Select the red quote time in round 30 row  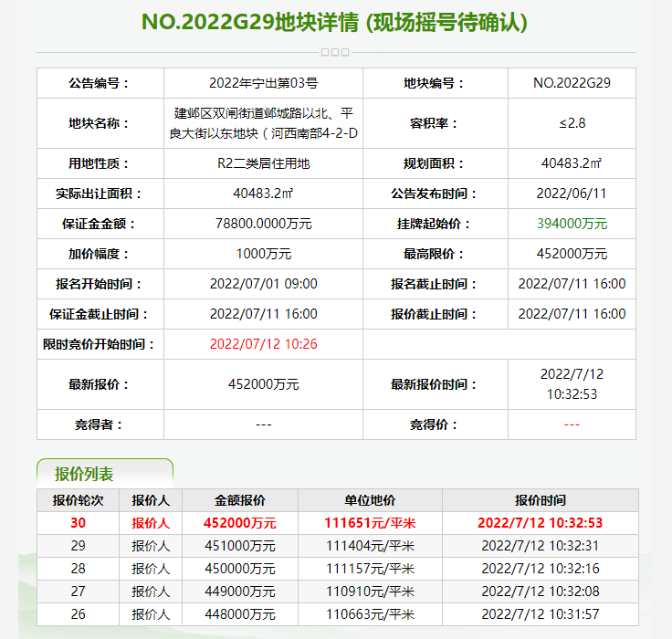(541, 523)
